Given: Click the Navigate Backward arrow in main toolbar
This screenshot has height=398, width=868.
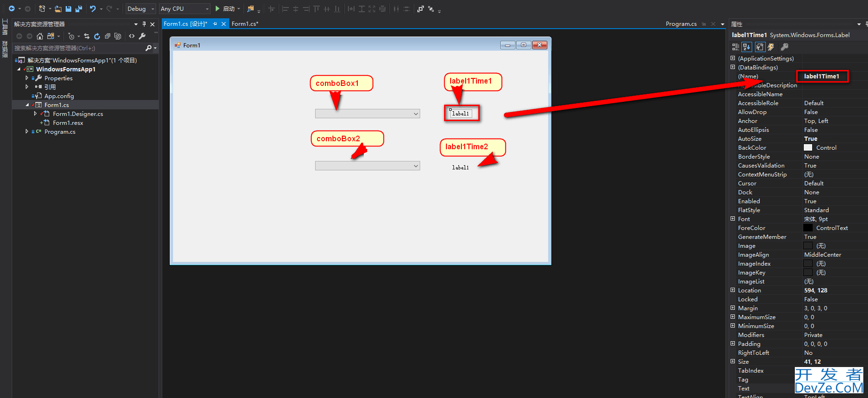Looking at the screenshot, I should pyautogui.click(x=12, y=8).
